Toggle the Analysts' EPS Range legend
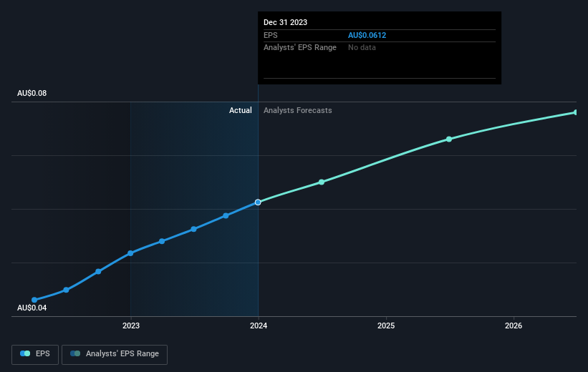The height and width of the screenshot is (372, 588). pyautogui.click(x=115, y=354)
